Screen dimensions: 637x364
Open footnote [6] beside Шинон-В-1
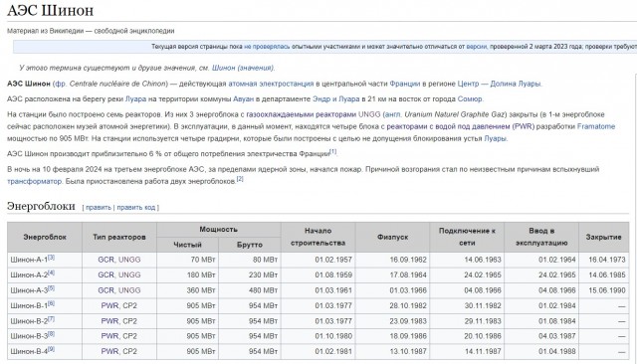point(51,304)
